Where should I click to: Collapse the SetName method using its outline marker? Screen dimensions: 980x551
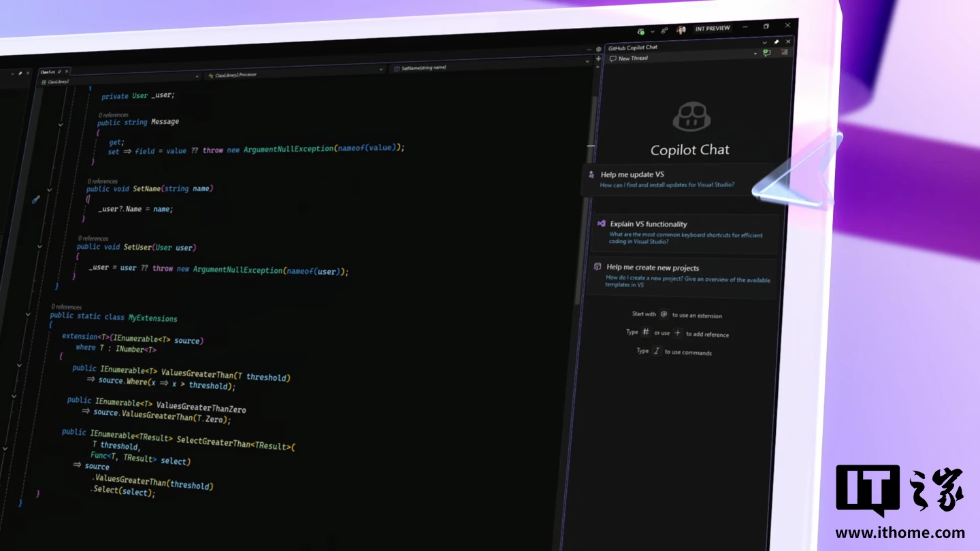49,190
